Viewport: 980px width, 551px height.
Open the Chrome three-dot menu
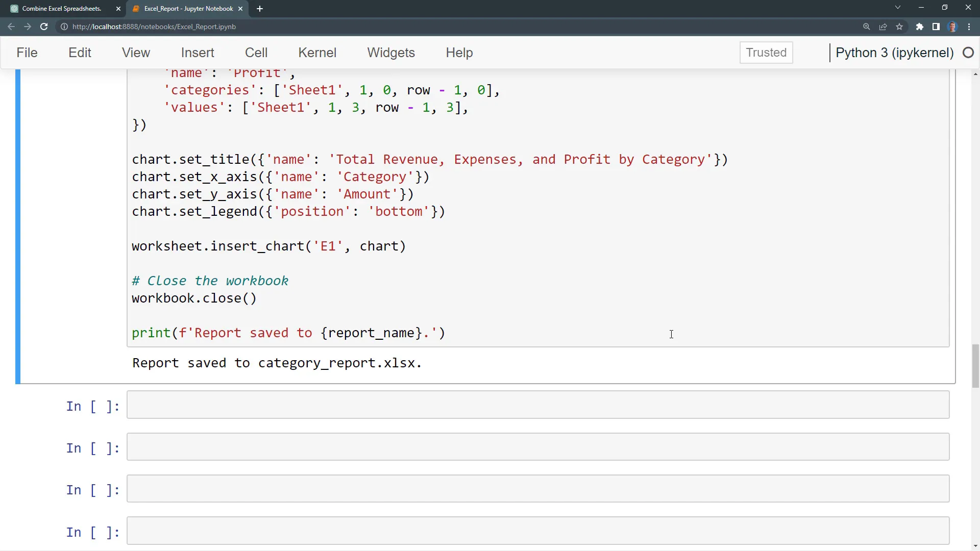point(969,27)
